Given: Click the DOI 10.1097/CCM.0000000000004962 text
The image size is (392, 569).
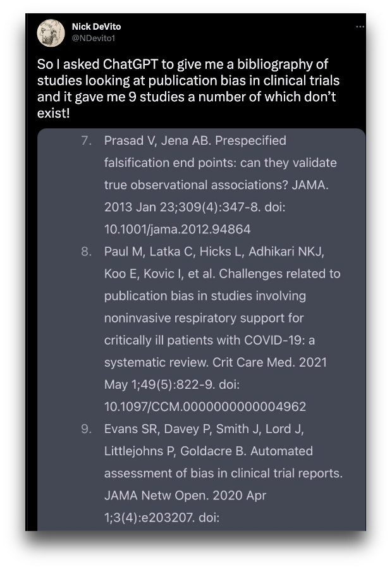Looking at the screenshot, I should point(205,406).
